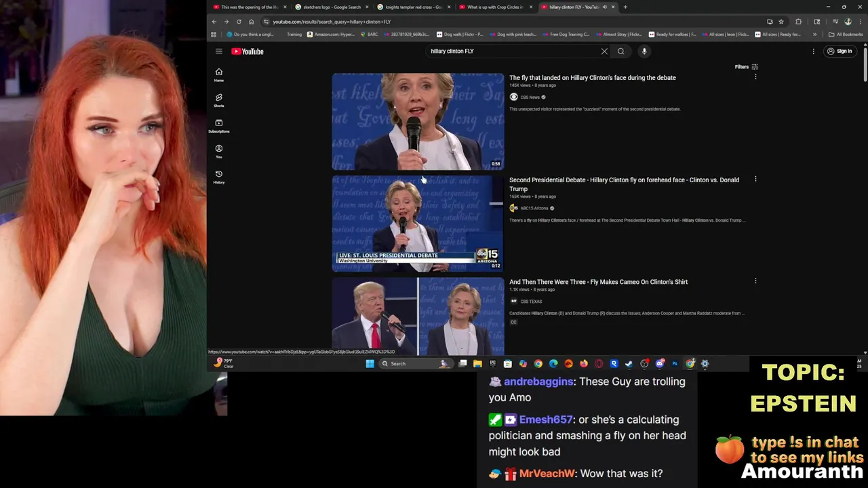Open the browser extensions puzzle icon

tap(798, 22)
